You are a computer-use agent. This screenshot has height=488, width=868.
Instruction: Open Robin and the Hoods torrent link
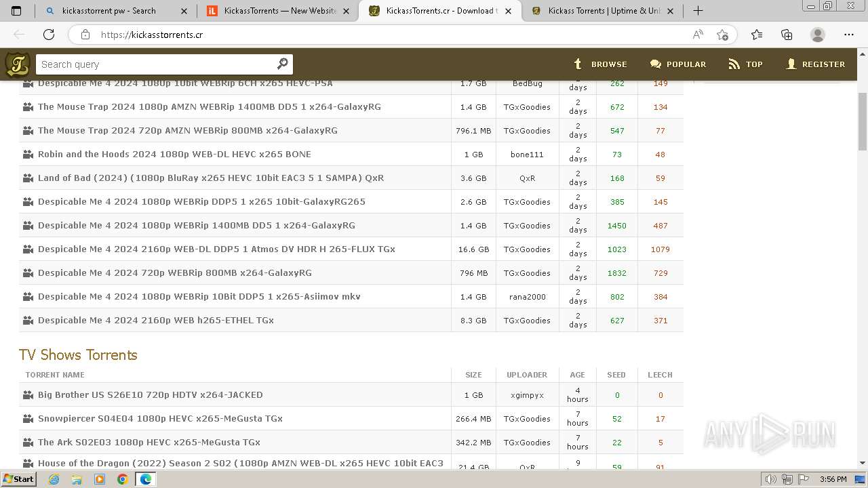pyautogui.click(x=174, y=155)
